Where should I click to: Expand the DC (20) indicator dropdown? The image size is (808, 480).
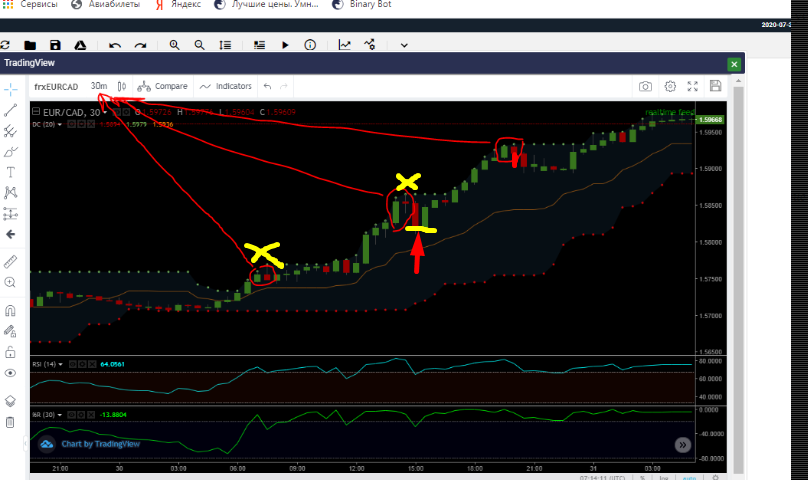60,125
